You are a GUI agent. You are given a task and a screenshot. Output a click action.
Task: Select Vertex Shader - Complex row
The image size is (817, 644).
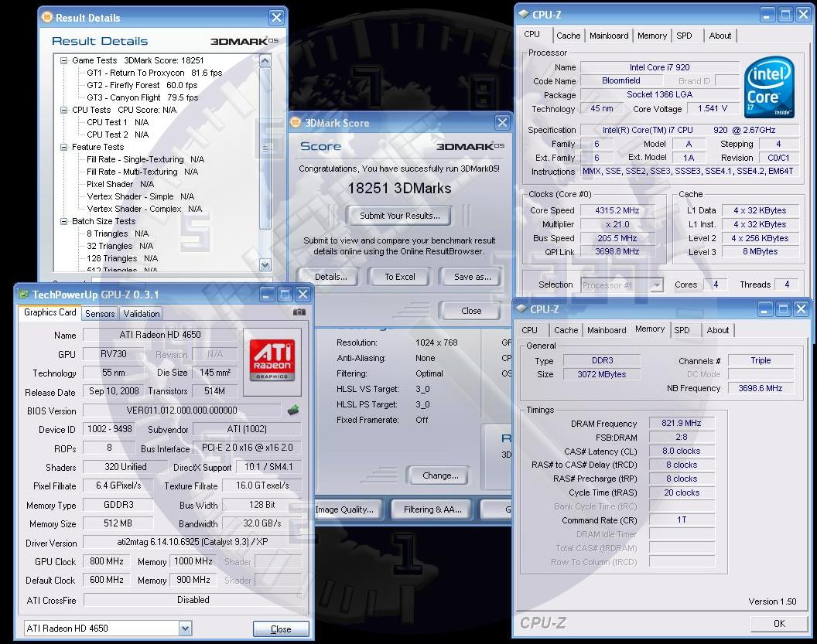pyautogui.click(x=145, y=209)
